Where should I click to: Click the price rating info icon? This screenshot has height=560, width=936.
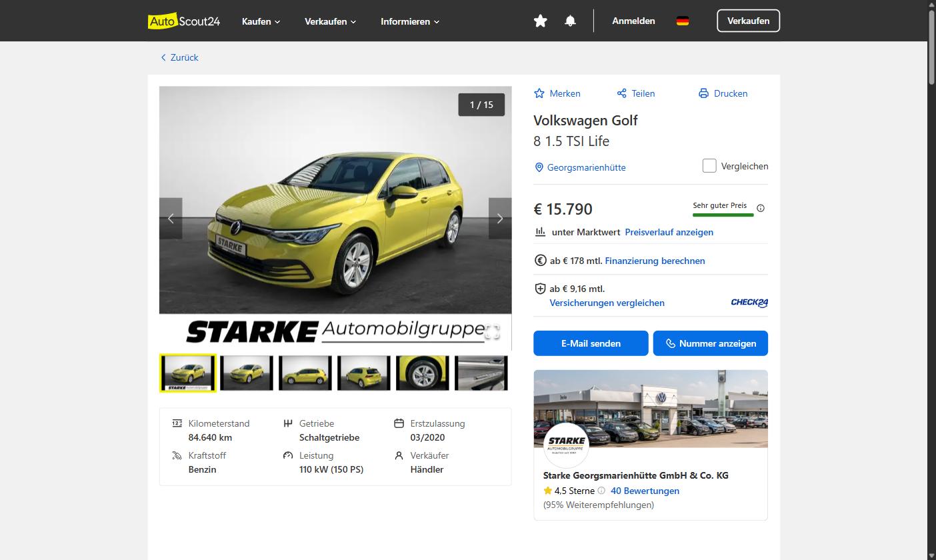point(761,208)
